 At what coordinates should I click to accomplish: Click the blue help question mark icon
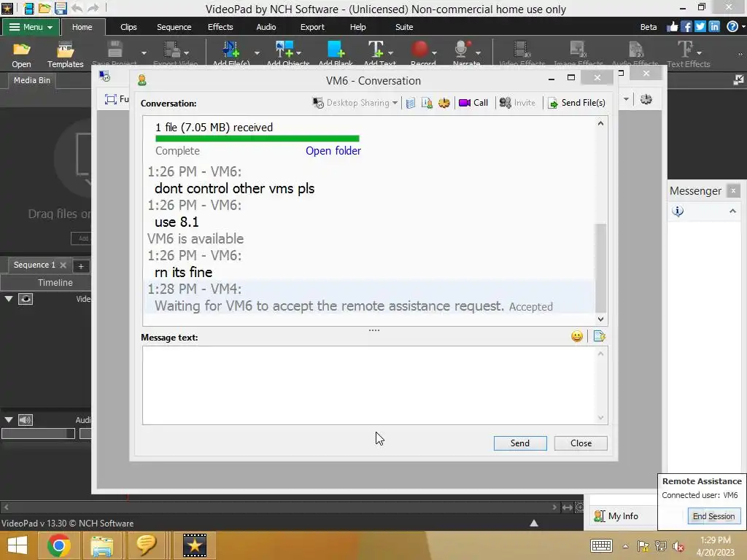coord(732,27)
